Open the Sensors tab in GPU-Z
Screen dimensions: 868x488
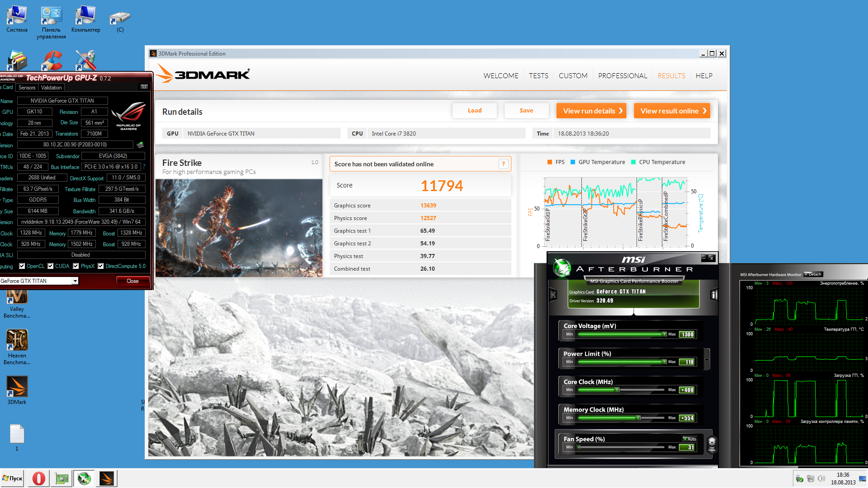click(27, 88)
